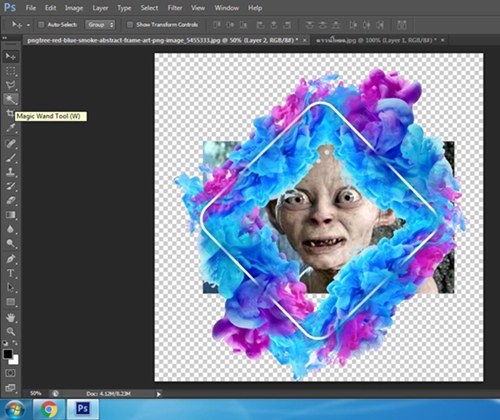500x420 pixels.
Task: Activate the Horizontal Type tool
Action: point(10,273)
